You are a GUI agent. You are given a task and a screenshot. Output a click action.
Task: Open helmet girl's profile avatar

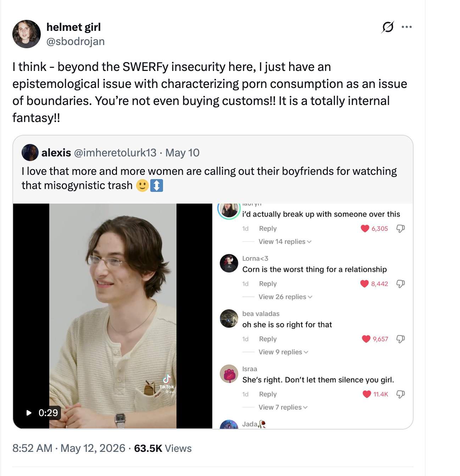[27, 34]
